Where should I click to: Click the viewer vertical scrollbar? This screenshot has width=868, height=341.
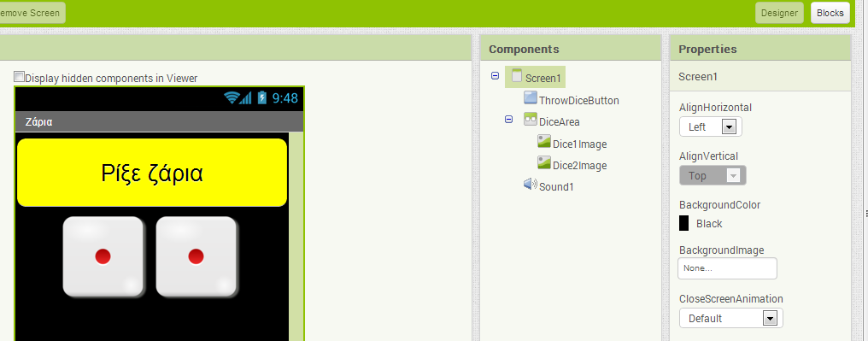pyautogui.click(x=296, y=237)
